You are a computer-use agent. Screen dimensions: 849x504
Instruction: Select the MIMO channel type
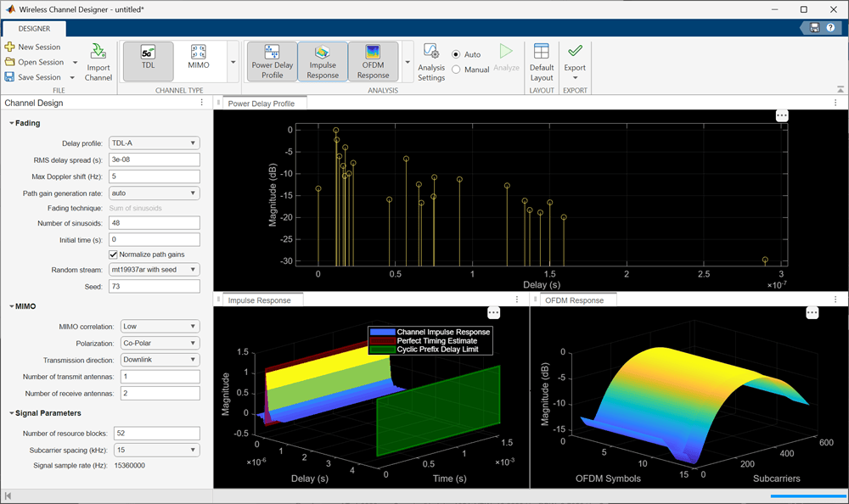[198, 61]
